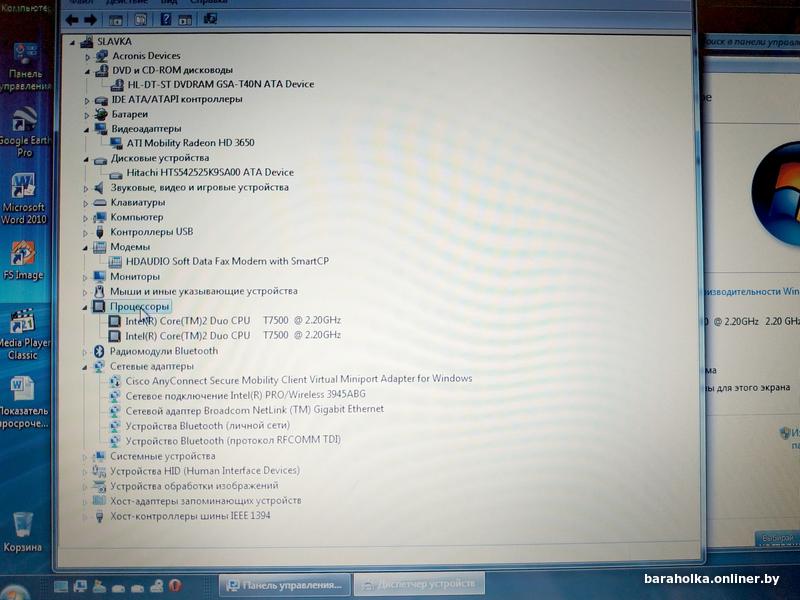Select Broadcom NetLink Gigabit Ethernet adapter
The width and height of the screenshot is (800, 600).
255,410
